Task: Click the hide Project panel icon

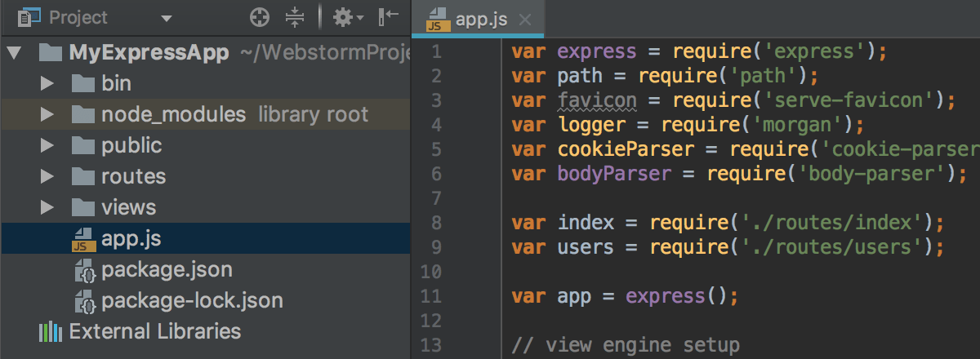Action: (389, 17)
